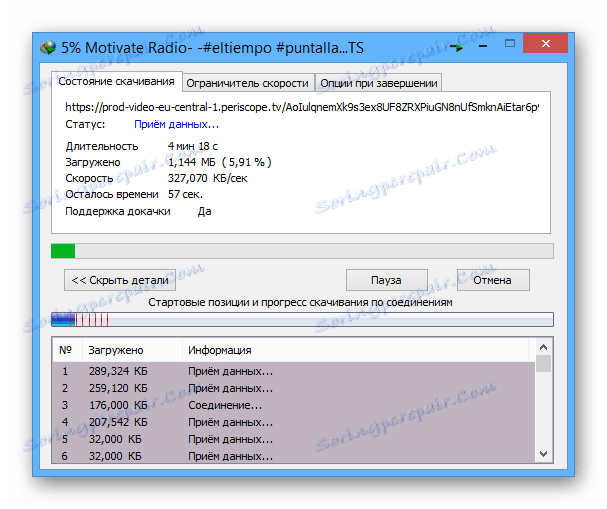Click the Скрыть детали button
Viewport: 607px width, 509px height.
click(120, 280)
